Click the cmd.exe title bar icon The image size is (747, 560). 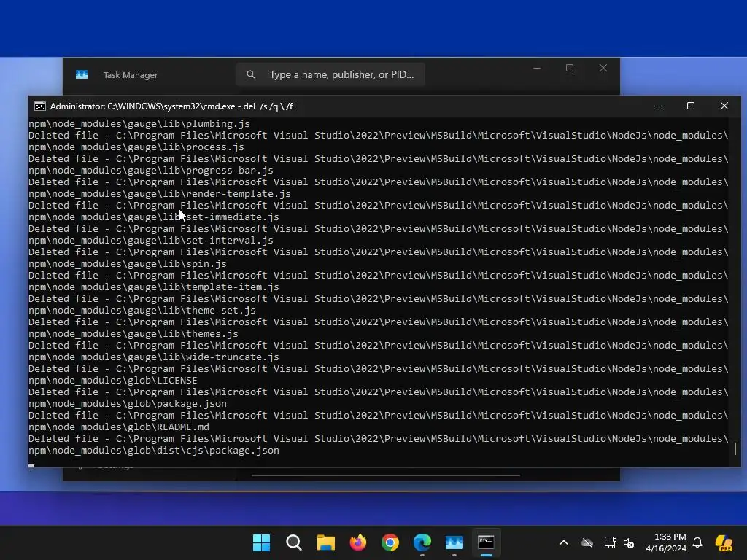(40, 106)
